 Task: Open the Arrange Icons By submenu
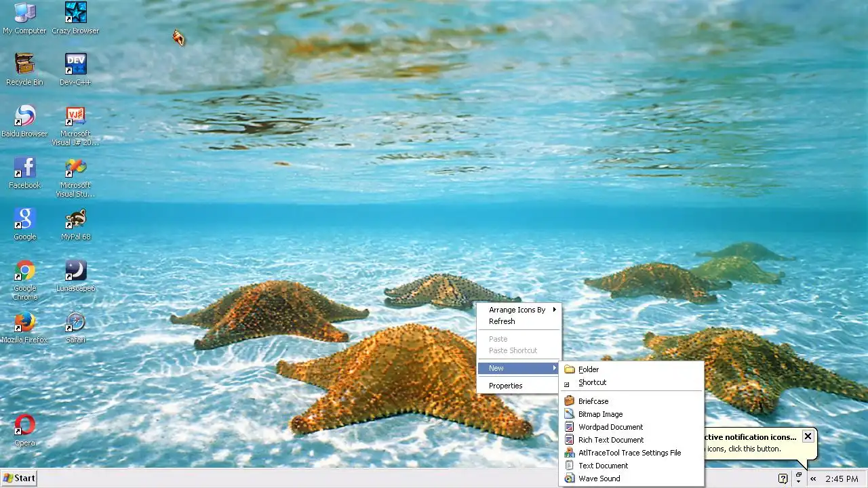[519, 310]
